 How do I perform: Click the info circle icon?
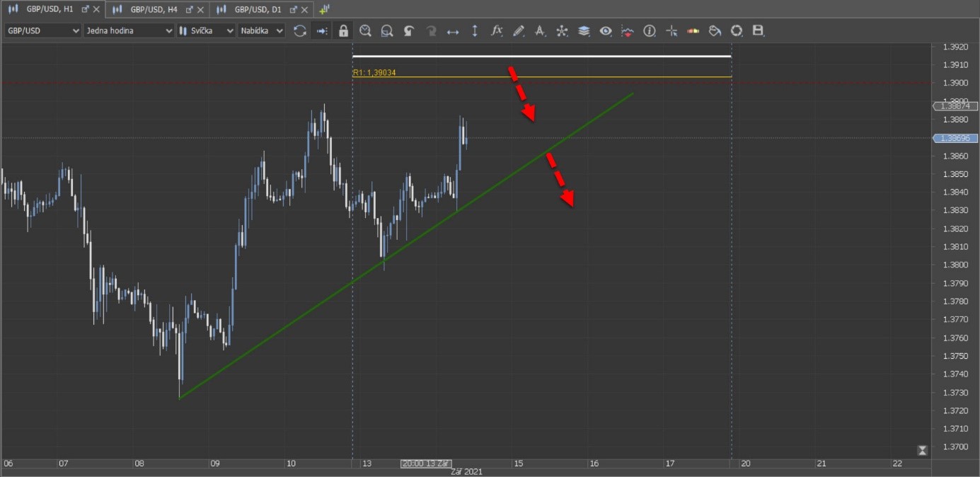650,30
